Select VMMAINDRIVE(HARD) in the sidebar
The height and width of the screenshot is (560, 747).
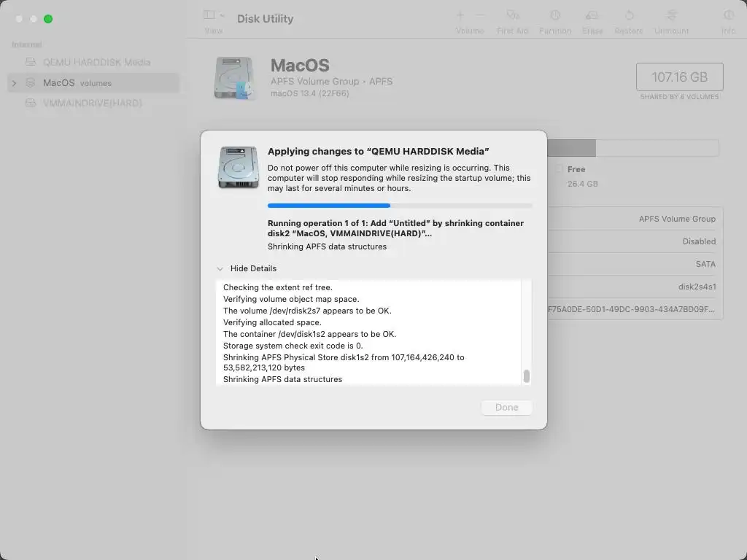tap(93, 103)
